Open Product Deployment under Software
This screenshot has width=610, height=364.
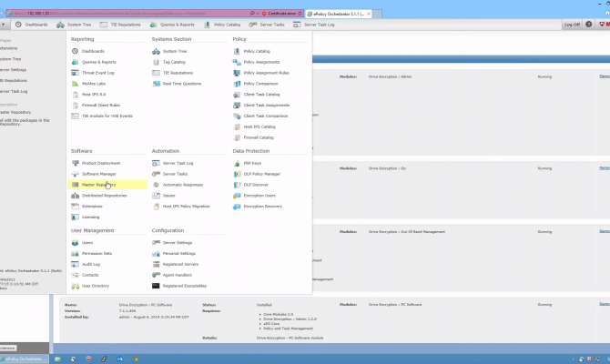pos(100,163)
